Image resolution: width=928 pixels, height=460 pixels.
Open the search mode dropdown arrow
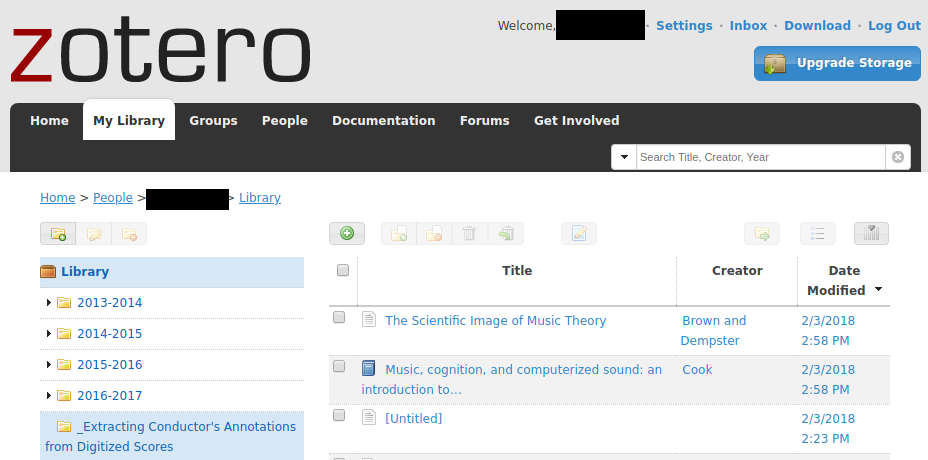point(624,157)
